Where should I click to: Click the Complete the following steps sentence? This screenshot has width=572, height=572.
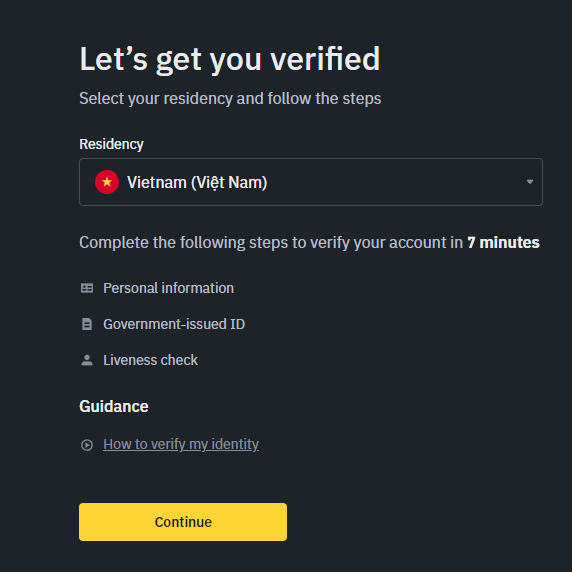[x=309, y=243]
